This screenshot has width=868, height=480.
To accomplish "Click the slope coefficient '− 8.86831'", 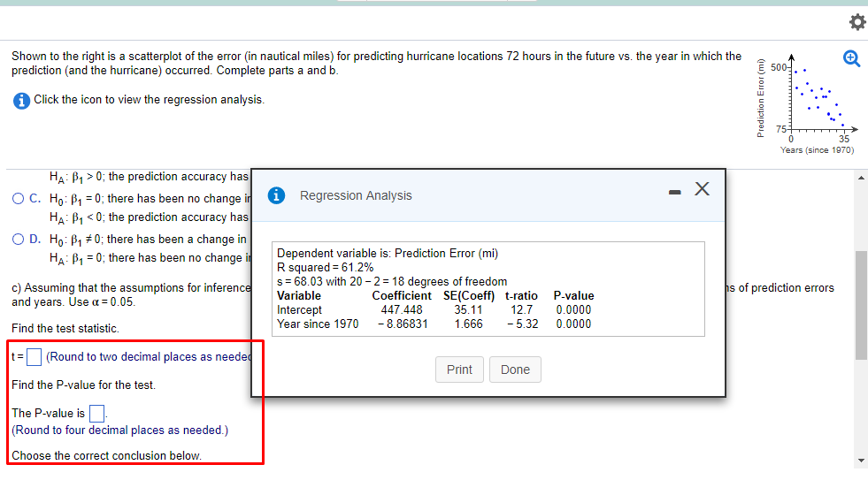I will tap(403, 324).
